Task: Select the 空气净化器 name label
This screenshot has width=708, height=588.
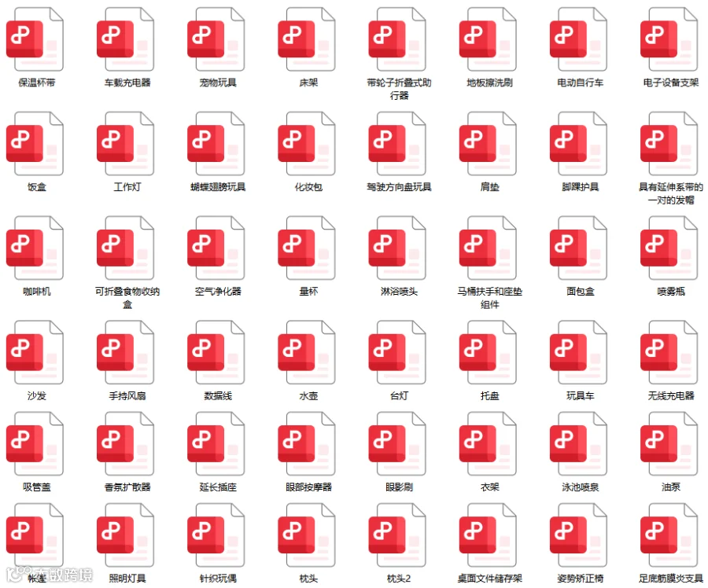Action: click(x=218, y=292)
